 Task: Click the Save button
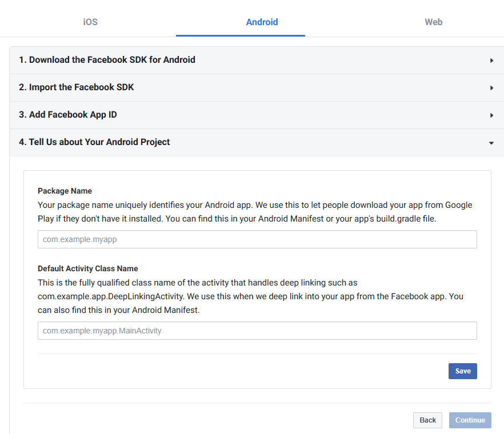(463, 371)
